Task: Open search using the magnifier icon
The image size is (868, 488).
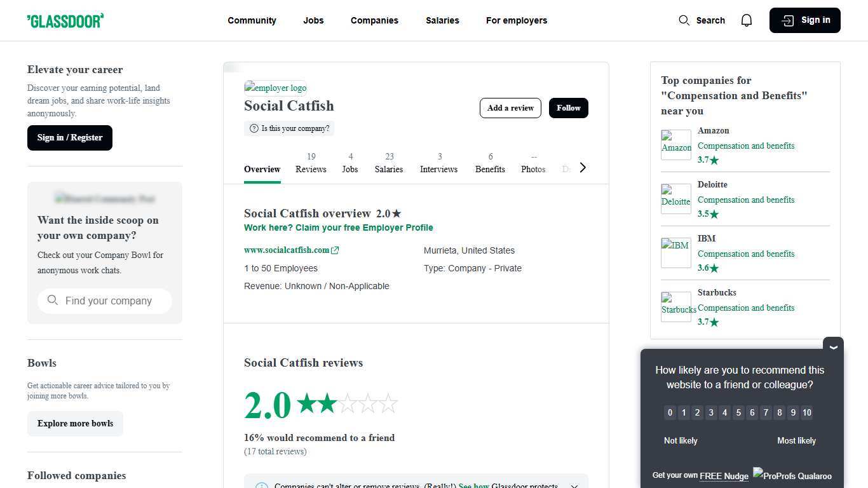Action: 684,20
